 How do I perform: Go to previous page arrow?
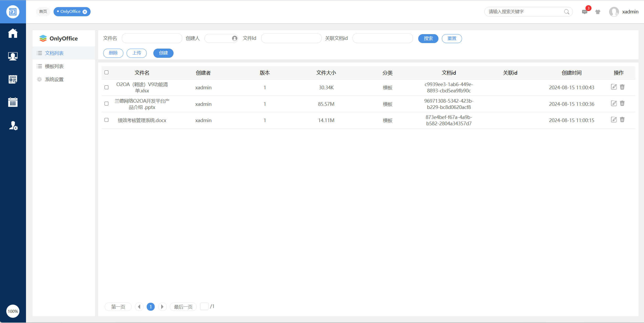(139, 306)
